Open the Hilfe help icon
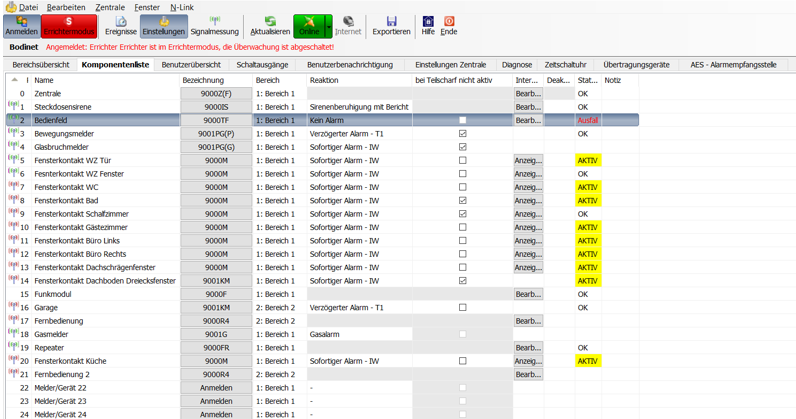This screenshot has height=419, width=796. click(428, 25)
